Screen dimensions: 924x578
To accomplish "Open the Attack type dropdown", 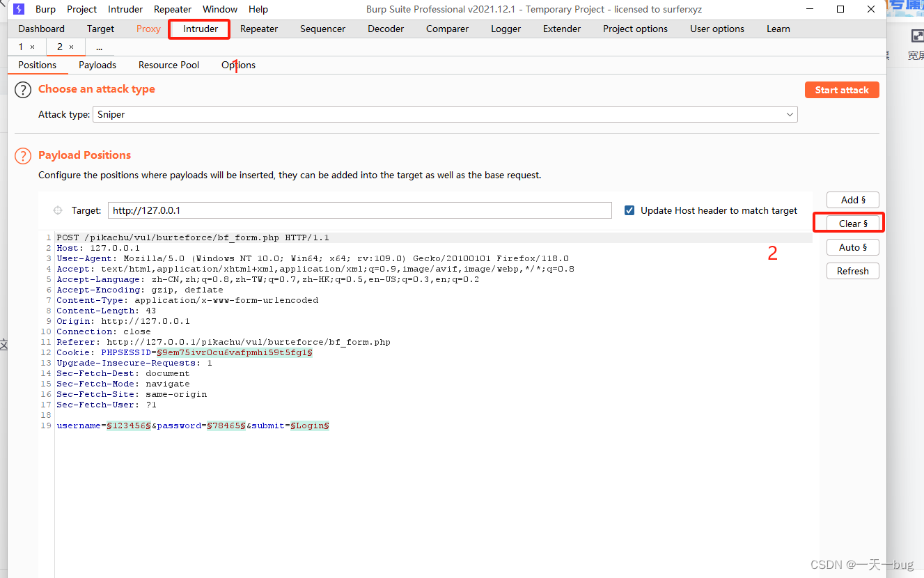I will [x=445, y=114].
